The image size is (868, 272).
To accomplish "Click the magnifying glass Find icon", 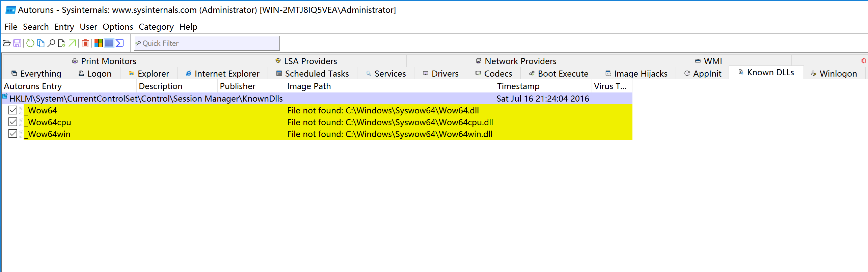I will (51, 43).
